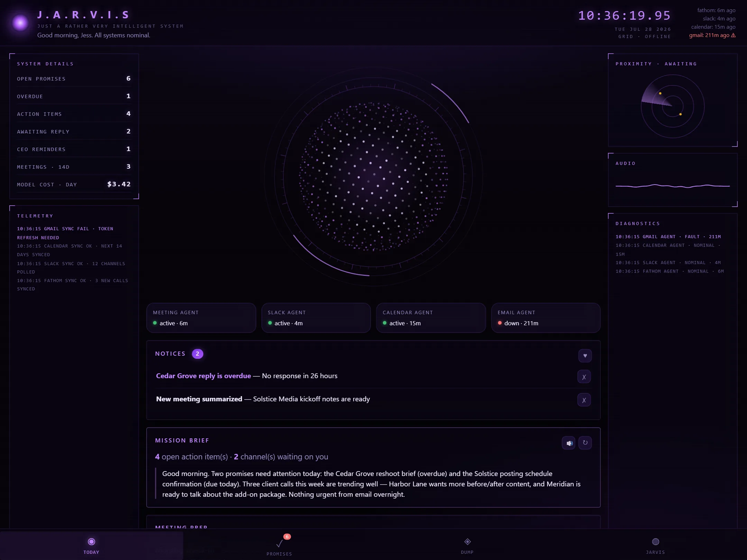Click the Meeting Agent green status dot

[x=155, y=323]
